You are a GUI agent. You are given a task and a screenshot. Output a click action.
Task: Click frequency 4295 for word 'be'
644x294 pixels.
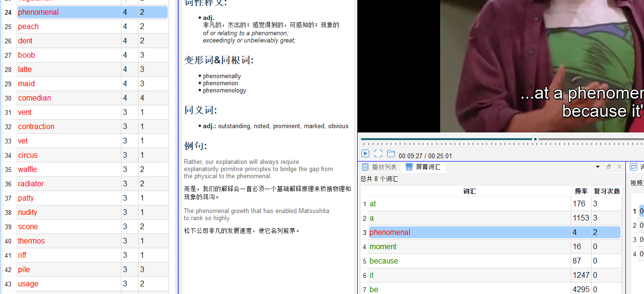tap(582, 289)
